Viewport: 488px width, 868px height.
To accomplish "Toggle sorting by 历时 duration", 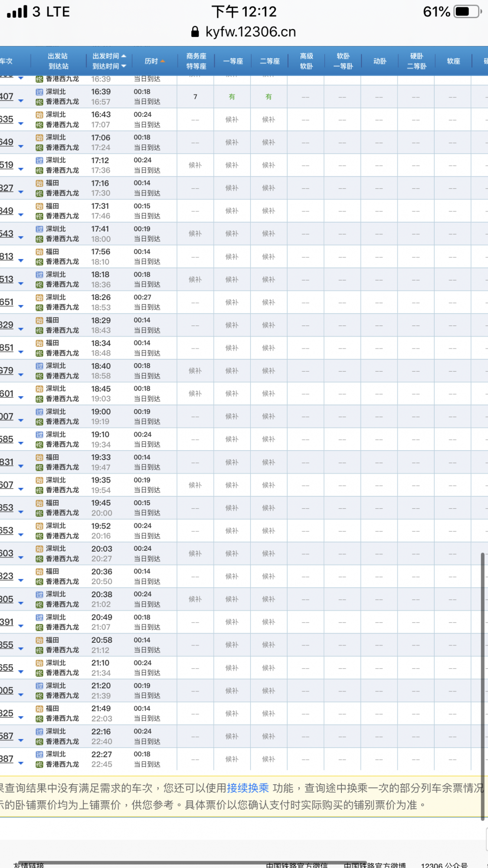I will pos(154,61).
